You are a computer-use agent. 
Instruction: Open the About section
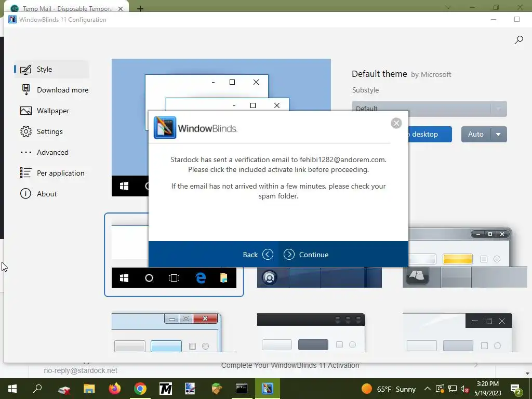coord(51,194)
